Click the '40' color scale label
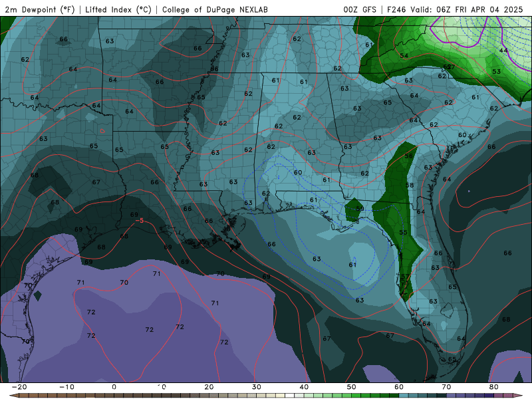The width and height of the screenshot is (532, 399). click(x=304, y=387)
